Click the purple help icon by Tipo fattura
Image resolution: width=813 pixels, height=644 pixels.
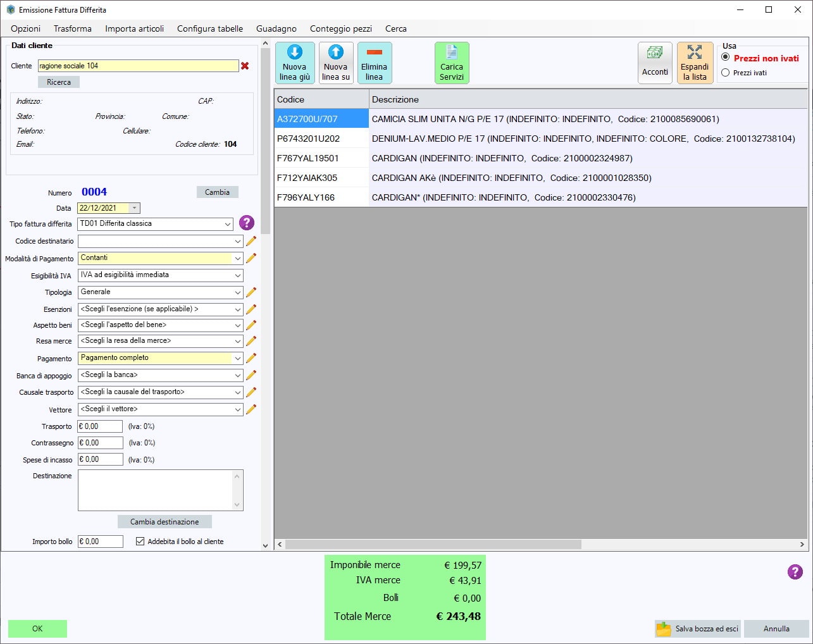pyautogui.click(x=247, y=223)
